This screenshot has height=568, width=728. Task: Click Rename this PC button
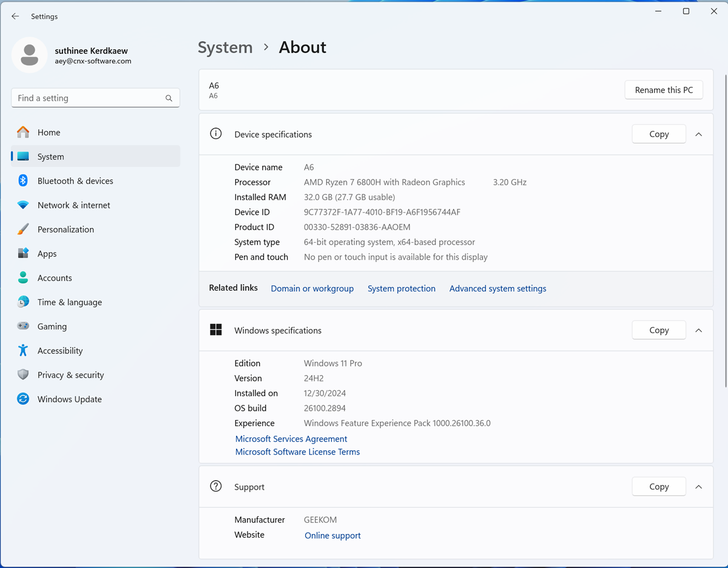(664, 90)
